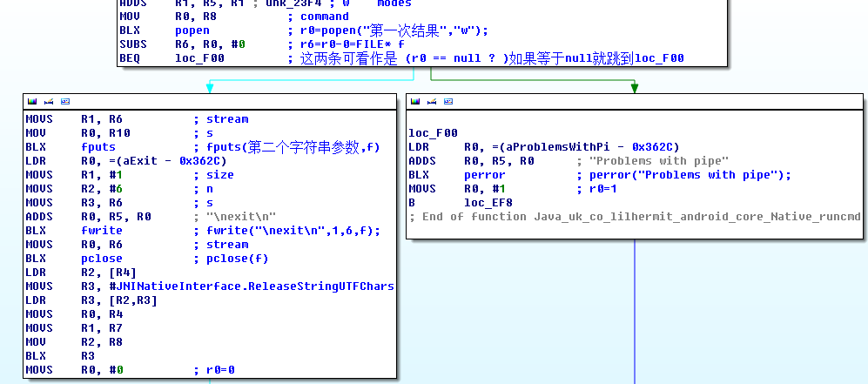This screenshot has height=384, width=868.
Task: Click the MOV R0, R10 instruction
Action: [78, 133]
